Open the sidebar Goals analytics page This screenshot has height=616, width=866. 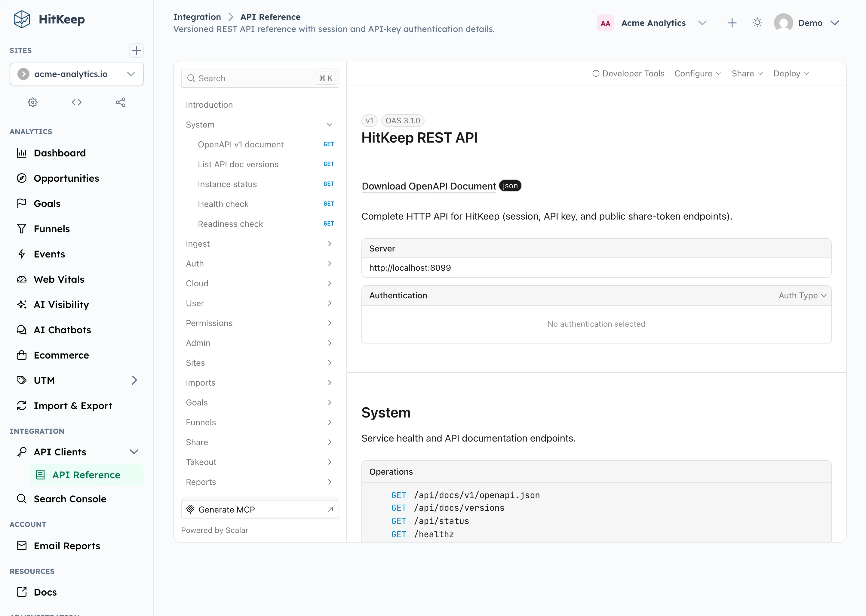77,203
